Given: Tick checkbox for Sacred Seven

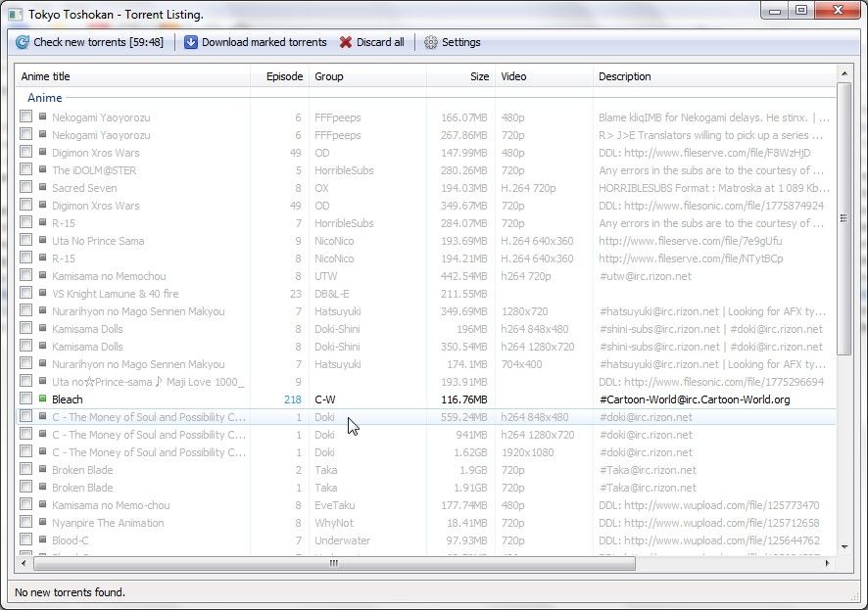Looking at the screenshot, I should (x=26, y=187).
